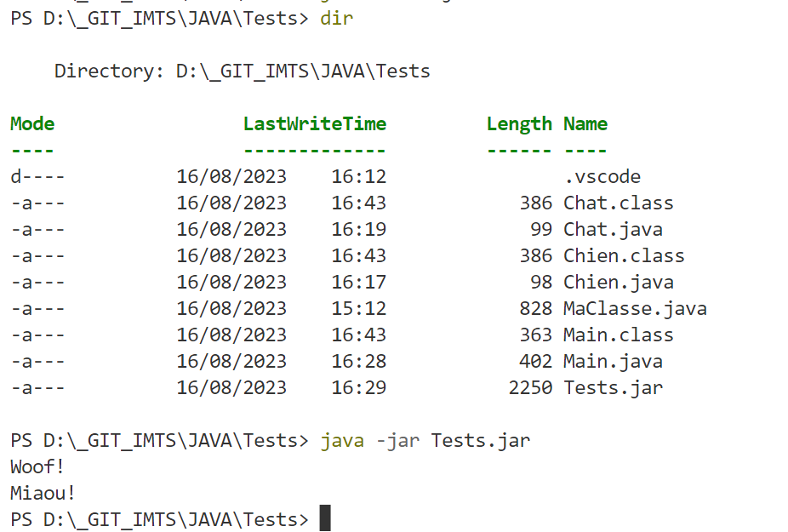Click the Woof! output line

pos(37,467)
